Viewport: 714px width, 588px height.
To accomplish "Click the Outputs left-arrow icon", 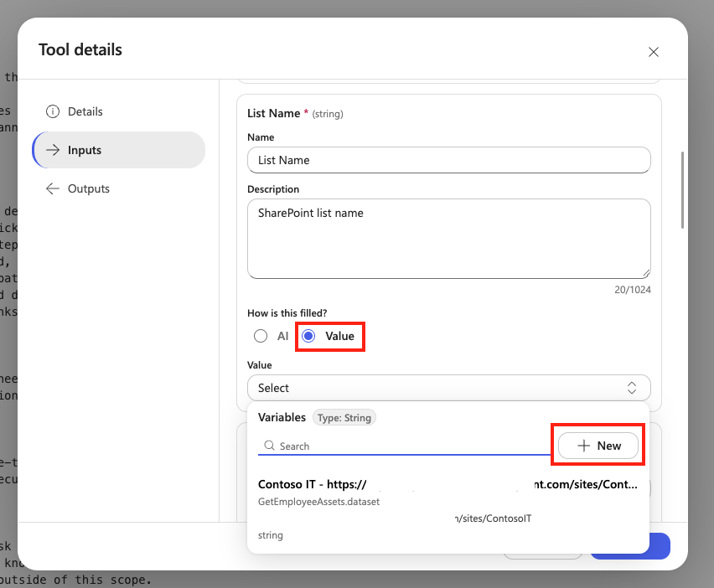I will [x=53, y=188].
